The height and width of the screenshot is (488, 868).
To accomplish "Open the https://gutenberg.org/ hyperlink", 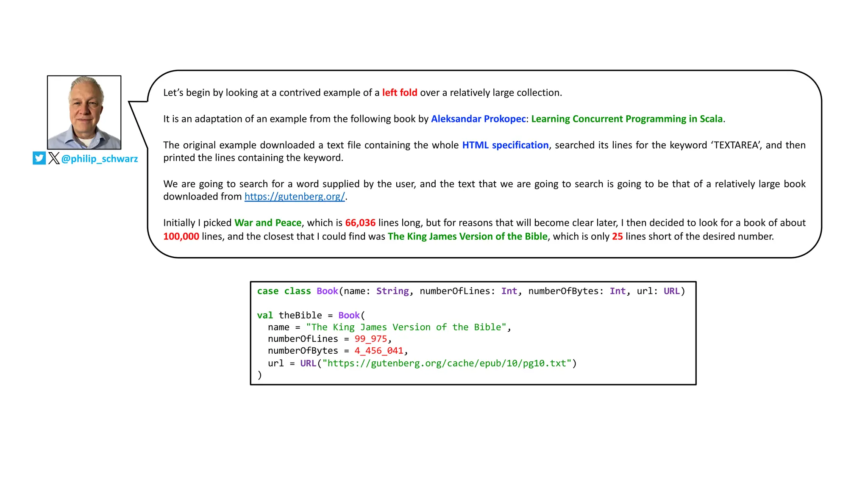I will 295,197.
